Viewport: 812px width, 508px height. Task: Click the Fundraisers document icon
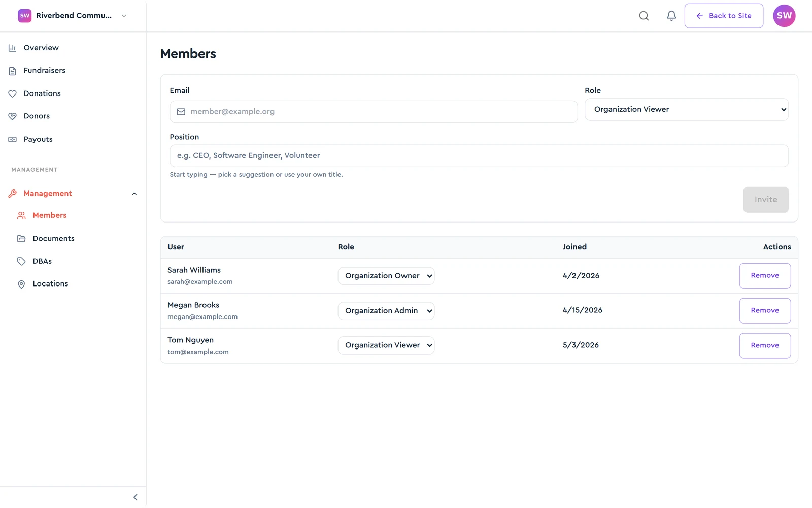[x=13, y=71]
